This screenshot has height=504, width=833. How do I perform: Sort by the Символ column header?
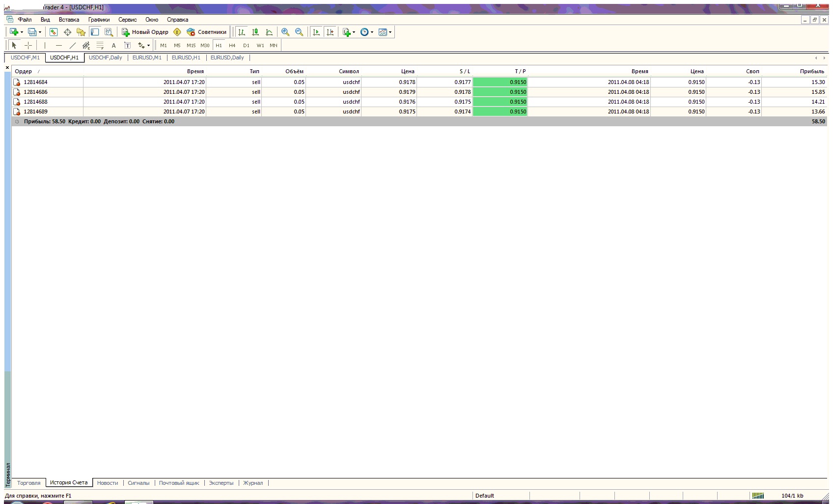349,71
